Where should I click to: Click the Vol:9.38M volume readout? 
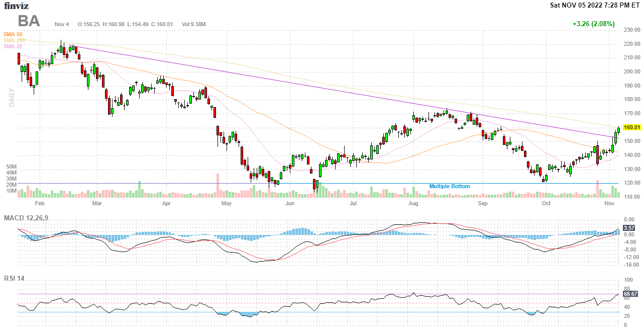click(x=193, y=24)
